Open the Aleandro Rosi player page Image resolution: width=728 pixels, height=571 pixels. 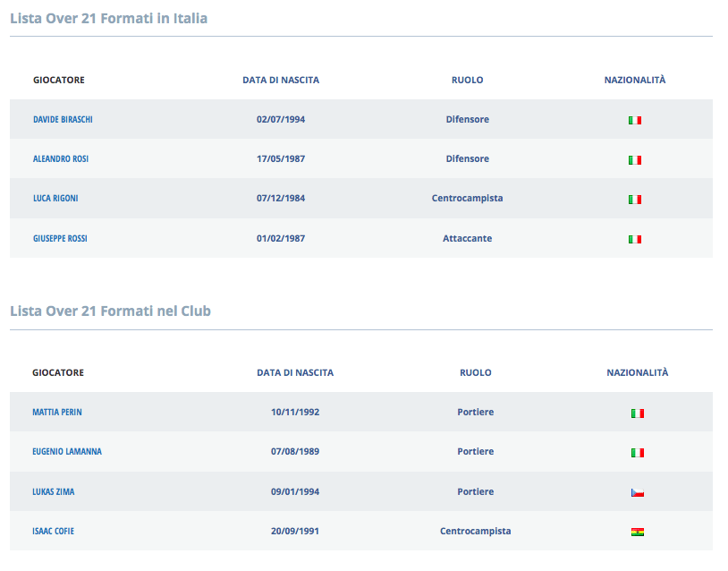click(61, 159)
